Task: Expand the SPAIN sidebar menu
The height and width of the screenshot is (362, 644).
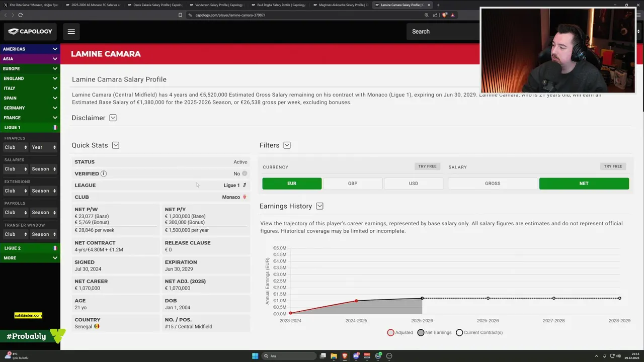Action: click(x=30, y=98)
